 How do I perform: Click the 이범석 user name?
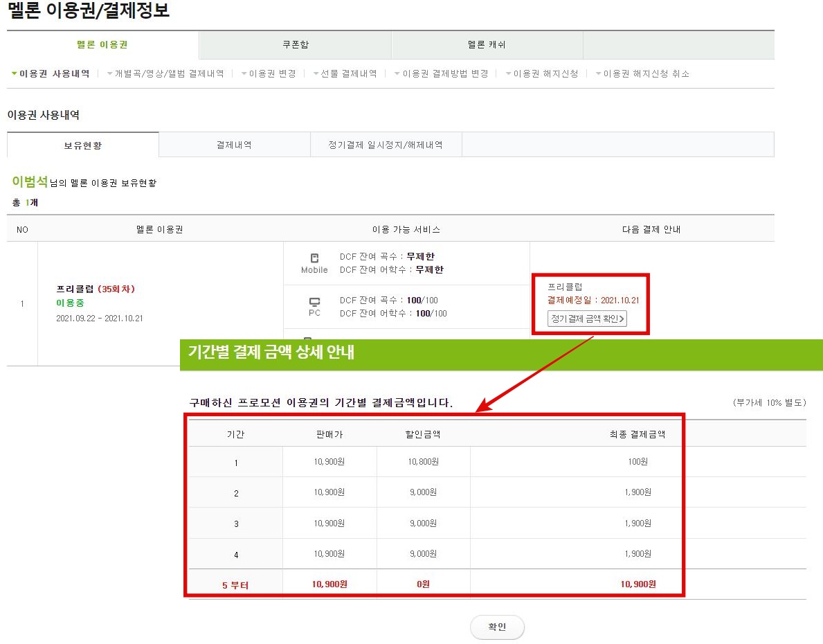pos(30,181)
